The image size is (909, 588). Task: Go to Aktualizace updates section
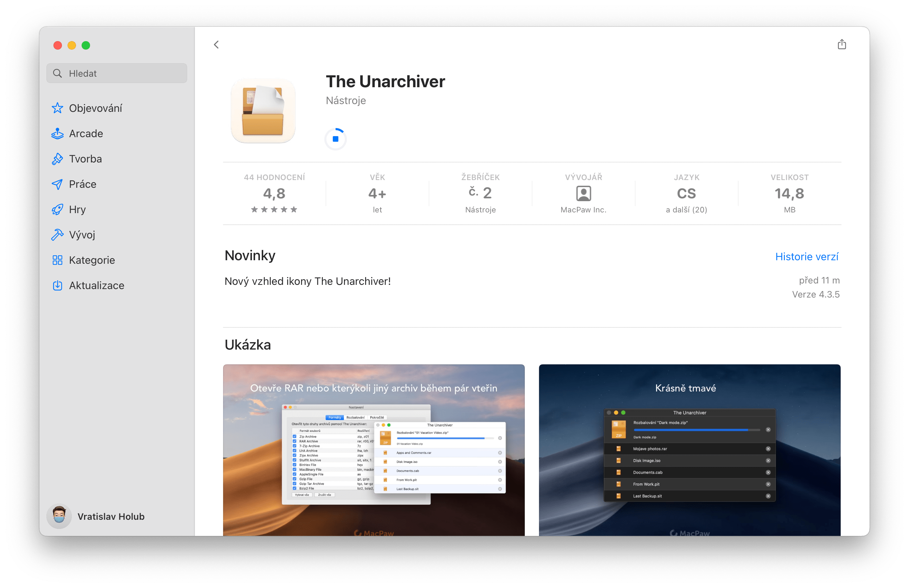pos(96,286)
